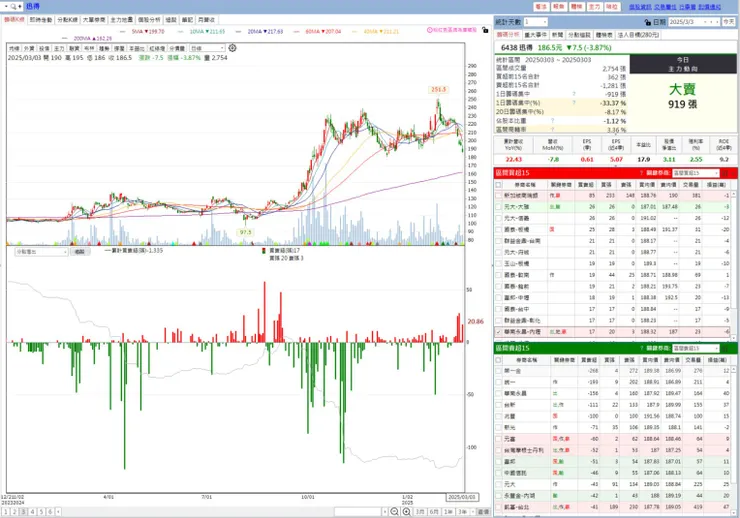This screenshot has width=740, height=518.
Task: Go to chart page 4
Action: 33,512
